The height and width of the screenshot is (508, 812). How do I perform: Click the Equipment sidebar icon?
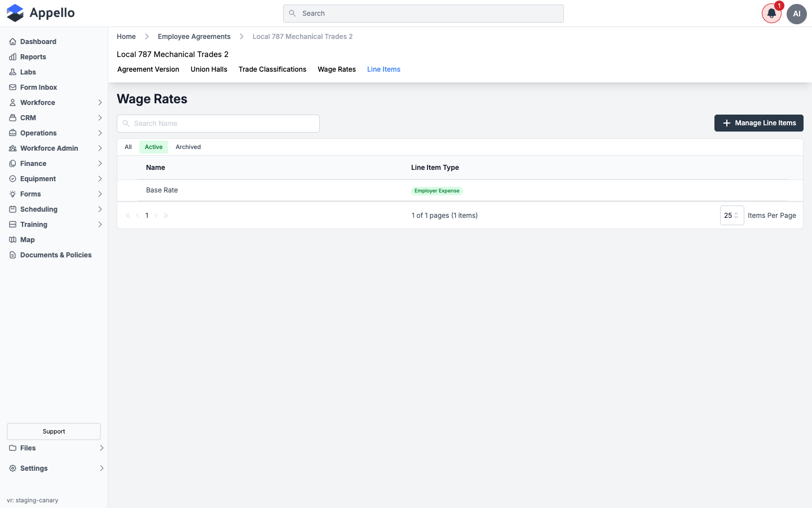point(12,179)
